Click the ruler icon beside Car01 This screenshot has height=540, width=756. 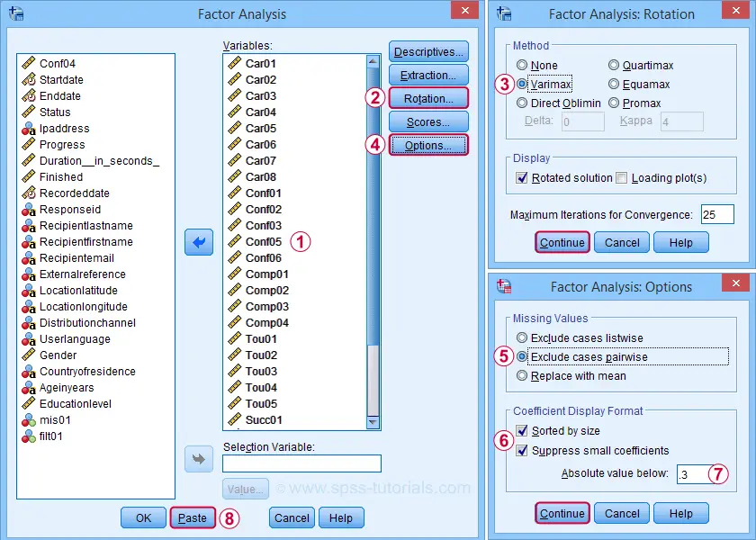click(235, 63)
